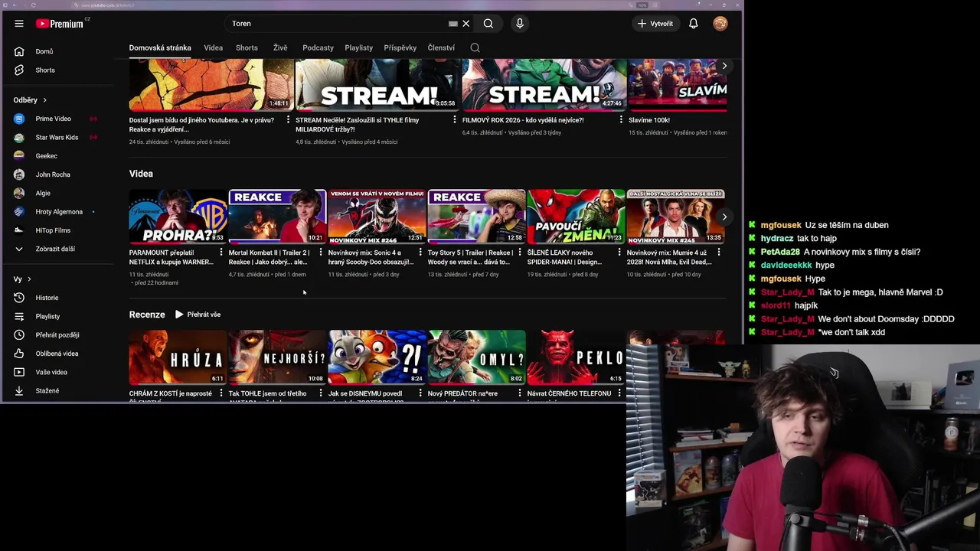
Task: Open Novinkový mix #245 thumbnail
Action: [675, 217]
